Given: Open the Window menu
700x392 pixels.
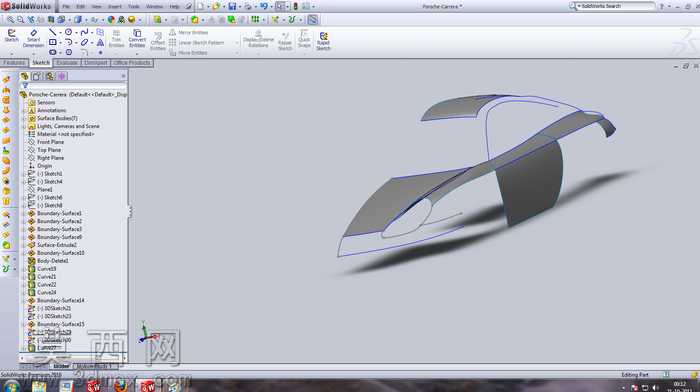Looking at the screenshot, I should click(154, 7).
